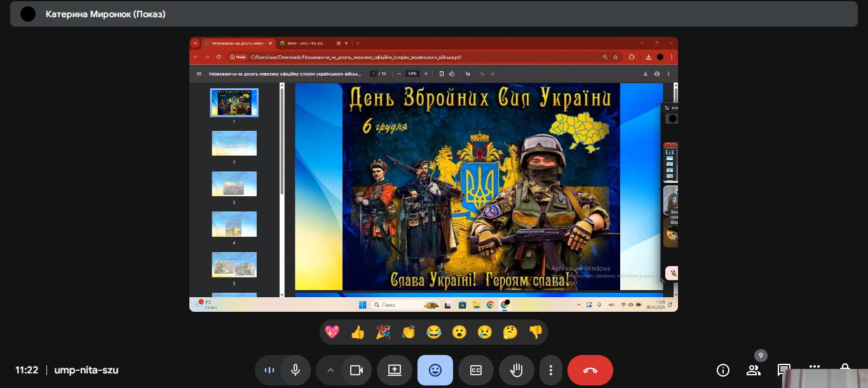The image size is (868, 388).
Task: Print the PDF document
Action: pyautogui.click(x=658, y=73)
